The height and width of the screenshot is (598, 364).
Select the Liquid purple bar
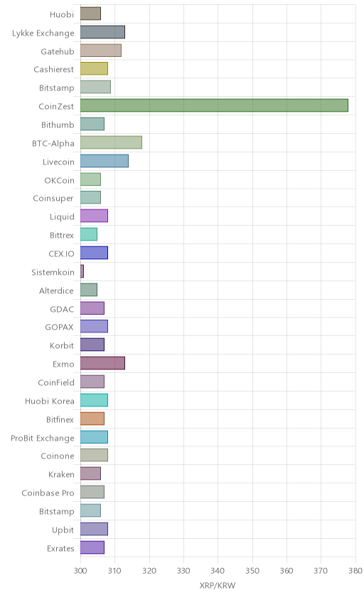coord(94,216)
